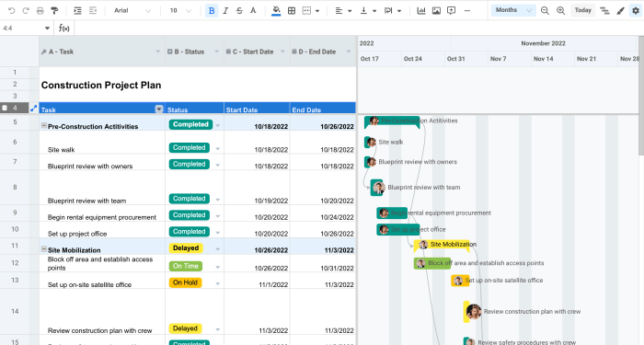Click the Redo arrow icon

pos(26,11)
